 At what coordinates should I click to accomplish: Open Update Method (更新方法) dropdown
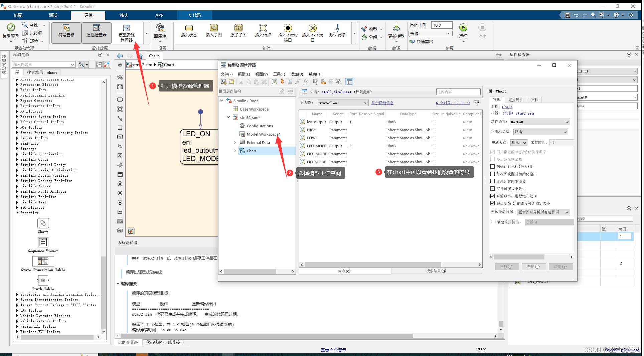[x=519, y=143]
